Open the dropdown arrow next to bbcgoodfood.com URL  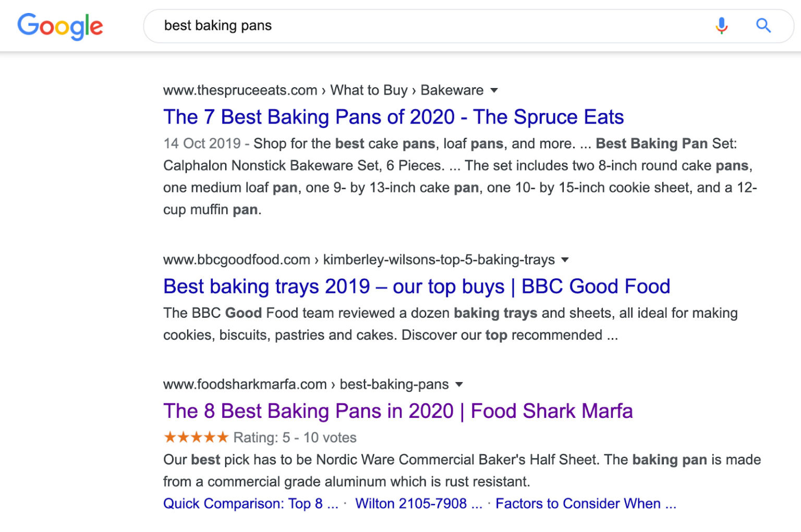tap(565, 260)
